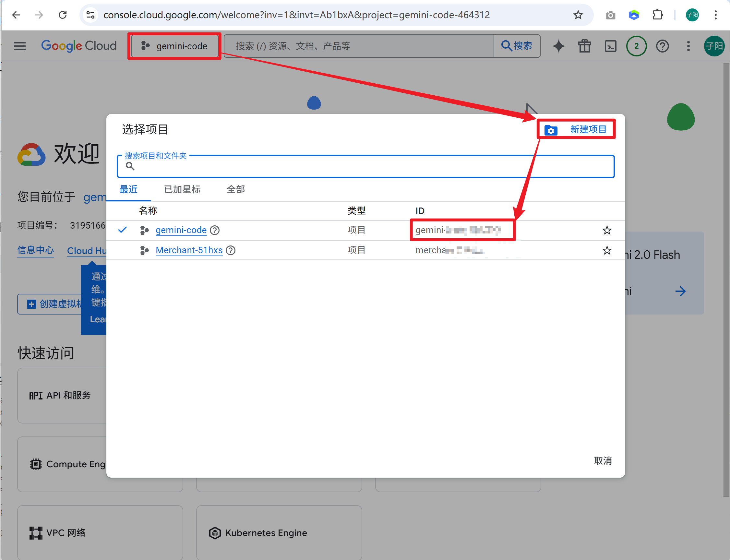The height and width of the screenshot is (560, 730).
Task: Star the Merchant-51hxs project
Action: tap(607, 250)
